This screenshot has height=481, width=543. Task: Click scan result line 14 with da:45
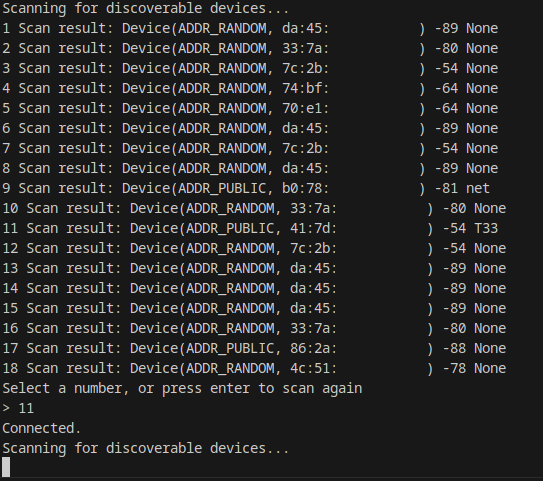coord(254,289)
